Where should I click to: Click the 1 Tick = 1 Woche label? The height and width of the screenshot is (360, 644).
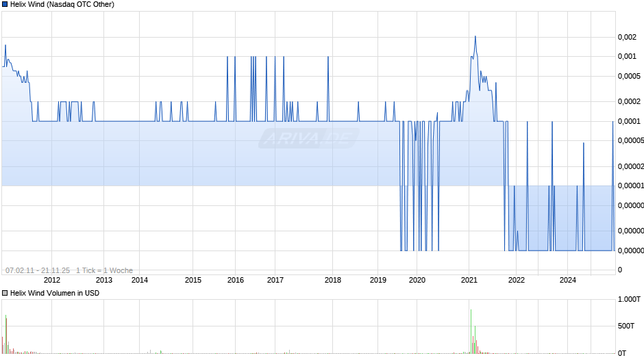(x=104, y=270)
